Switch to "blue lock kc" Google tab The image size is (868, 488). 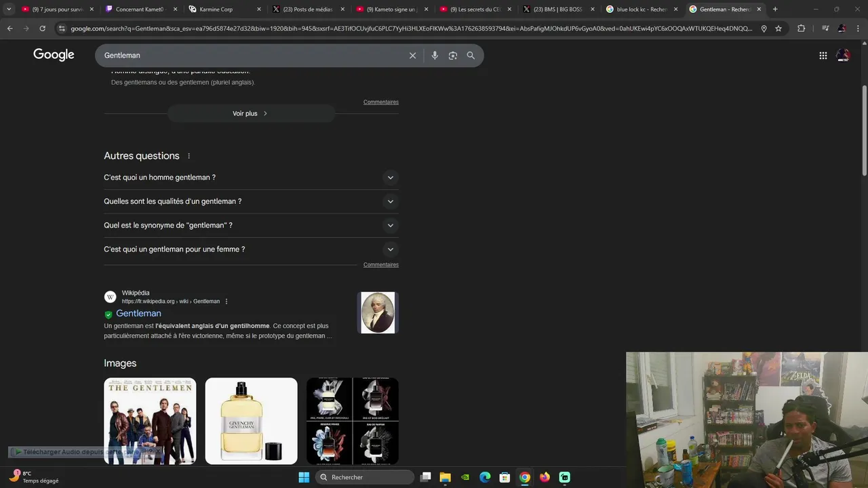642,9
